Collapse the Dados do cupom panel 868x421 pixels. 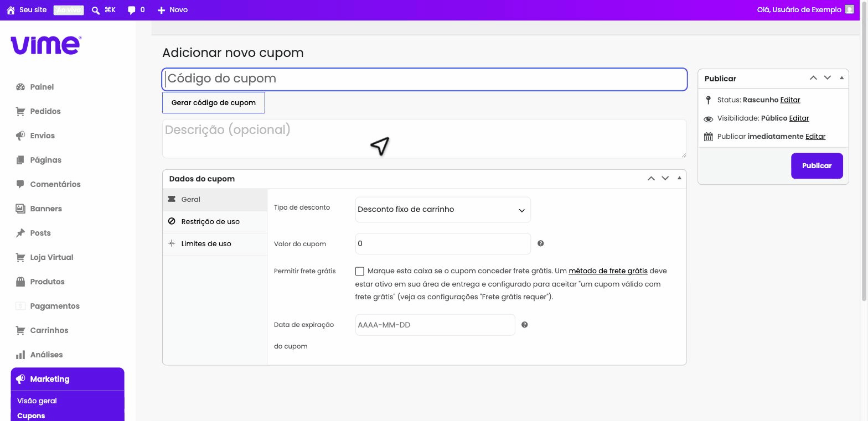pyautogui.click(x=679, y=178)
